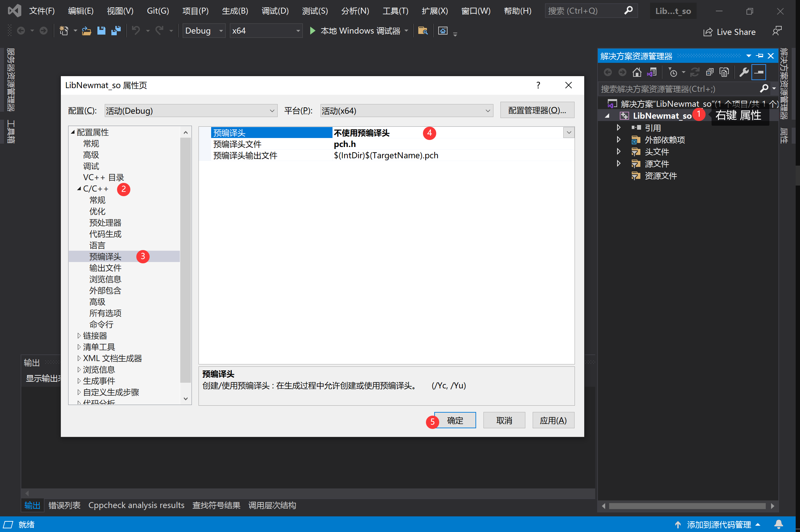Open the 调试(D) menu
Screen dimensions: 800x532
click(x=275, y=11)
